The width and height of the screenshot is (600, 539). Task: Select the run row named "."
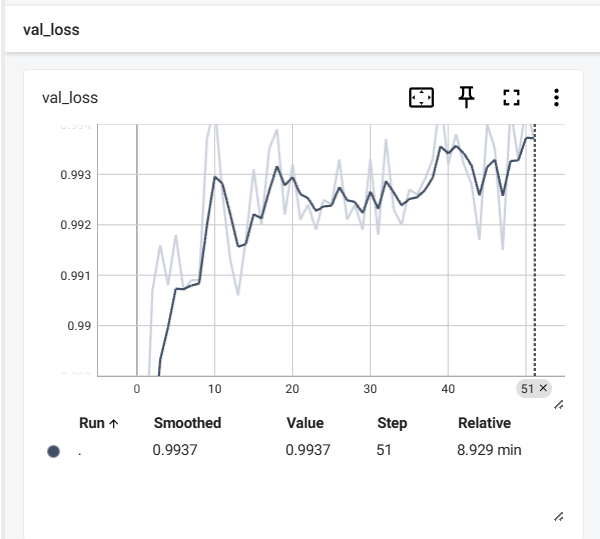click(80, 451)
